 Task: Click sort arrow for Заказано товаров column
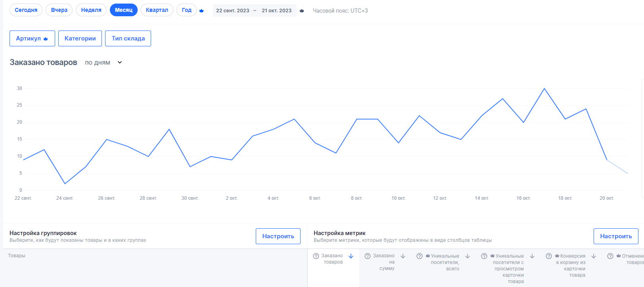351,256
